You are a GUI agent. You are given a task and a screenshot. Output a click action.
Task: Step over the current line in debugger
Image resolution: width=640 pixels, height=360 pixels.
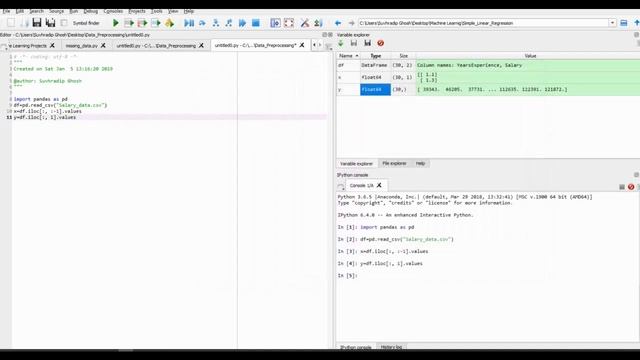coord(202,23)
